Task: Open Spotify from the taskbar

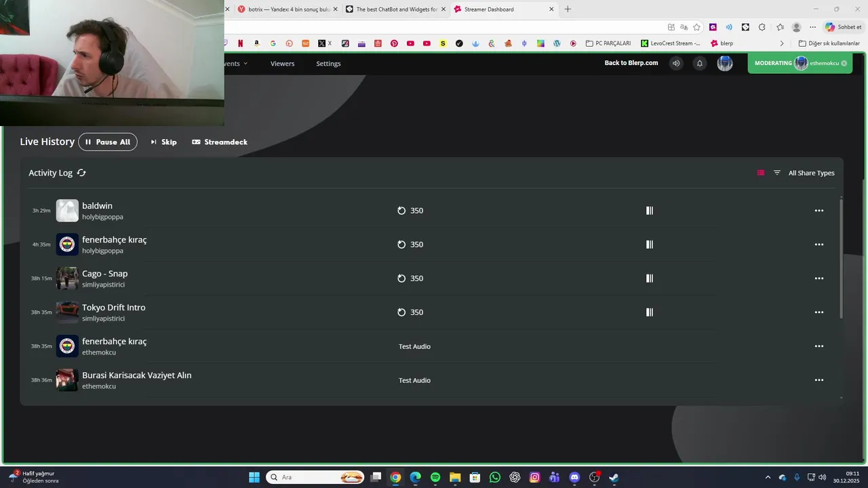Action: point(435,477)
